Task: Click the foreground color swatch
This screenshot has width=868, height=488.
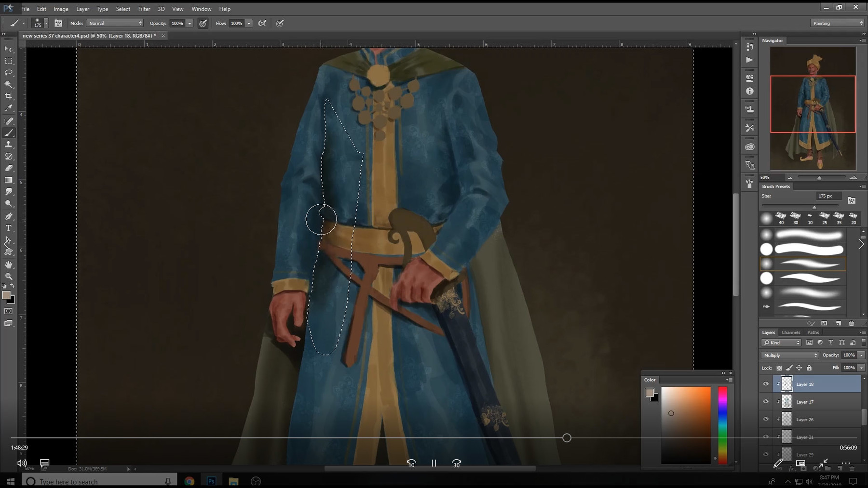Action: point(6,295)
